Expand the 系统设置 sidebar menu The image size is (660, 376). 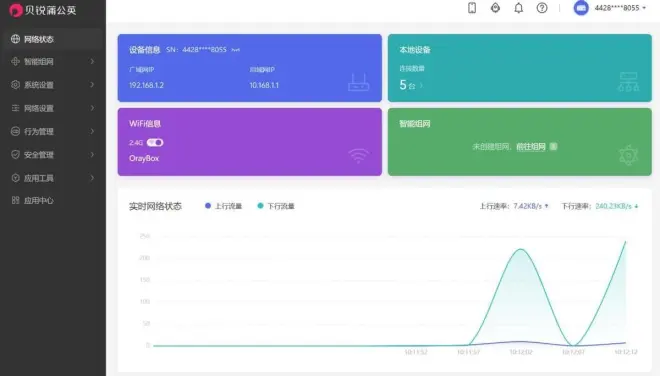click(x=53, y=85)
